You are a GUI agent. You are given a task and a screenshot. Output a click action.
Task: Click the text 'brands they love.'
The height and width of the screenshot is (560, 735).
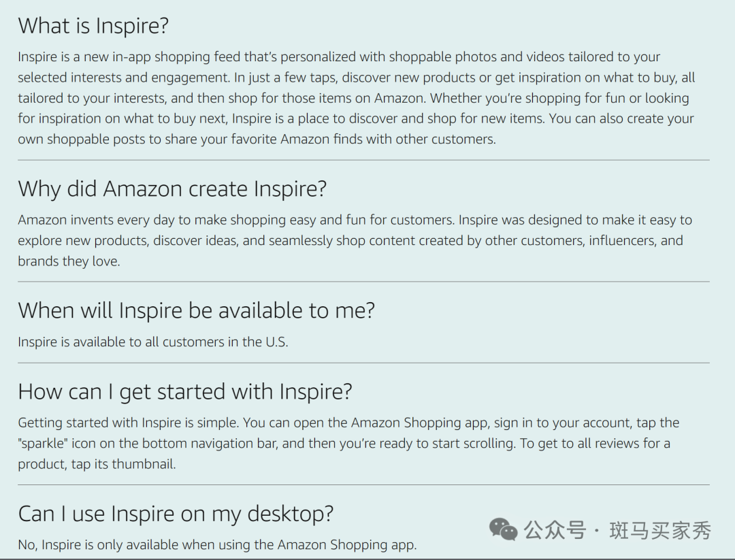(x=69, y=261)
